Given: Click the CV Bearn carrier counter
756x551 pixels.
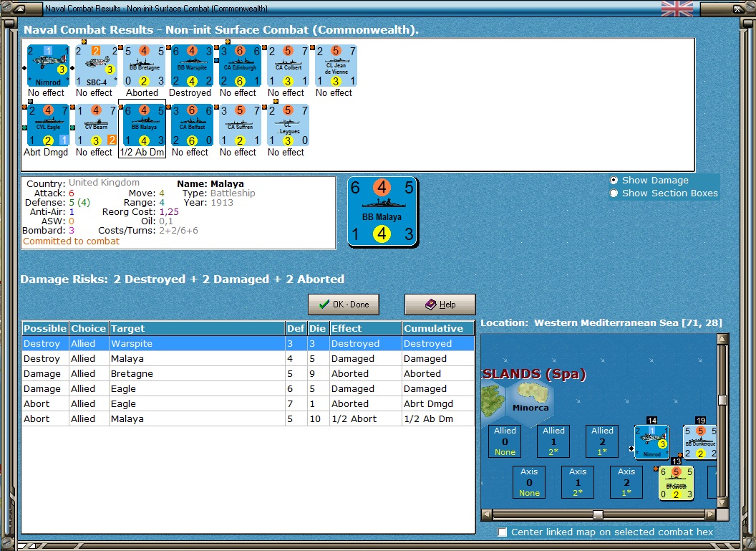Looking at the screenshot, I should [x=95, y=125].
